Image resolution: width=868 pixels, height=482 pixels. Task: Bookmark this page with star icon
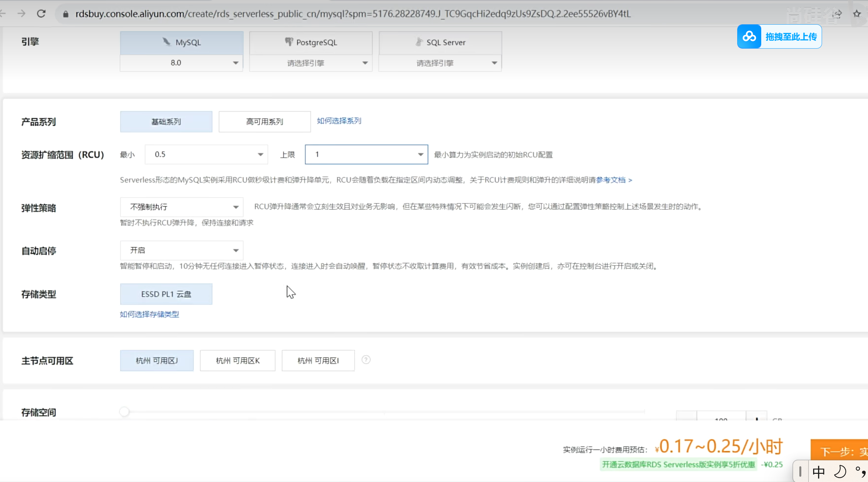[x=857, y=14]
